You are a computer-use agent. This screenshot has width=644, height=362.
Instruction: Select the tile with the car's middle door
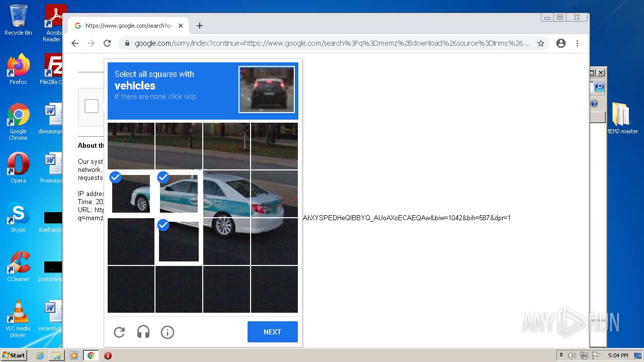tap(226, 194)
